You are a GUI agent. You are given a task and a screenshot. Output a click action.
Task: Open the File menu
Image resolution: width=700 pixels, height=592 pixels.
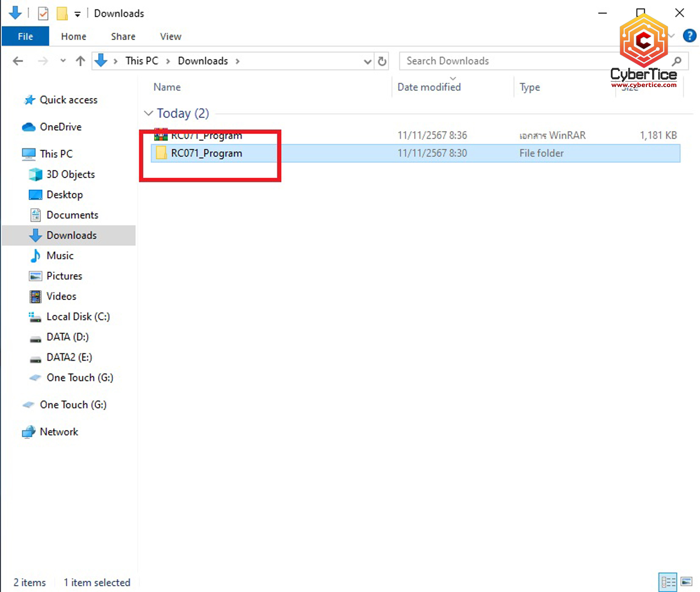click(25, 36)
